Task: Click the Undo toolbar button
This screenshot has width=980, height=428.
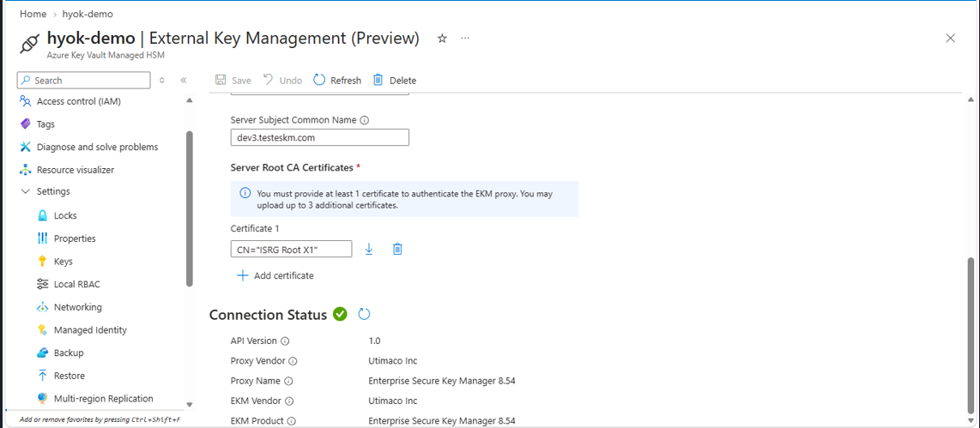Action: (x=282, y=81)
